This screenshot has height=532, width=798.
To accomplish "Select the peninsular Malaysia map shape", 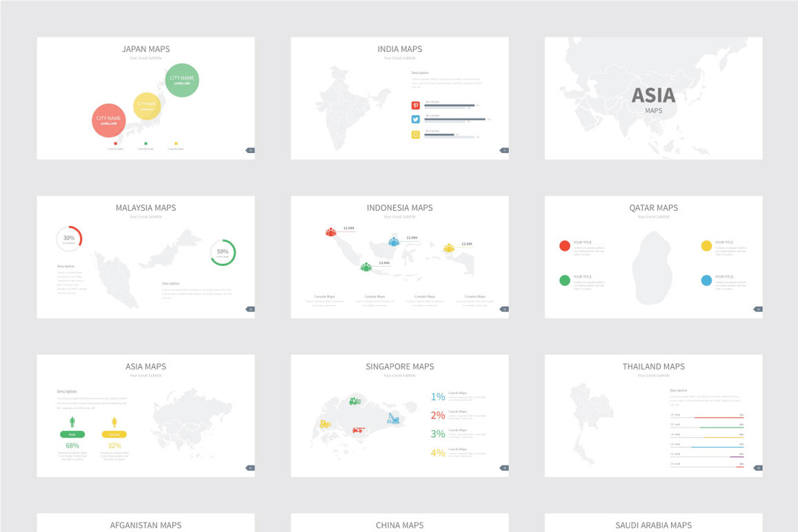I will pyautogui.click(x=117, y=279).
